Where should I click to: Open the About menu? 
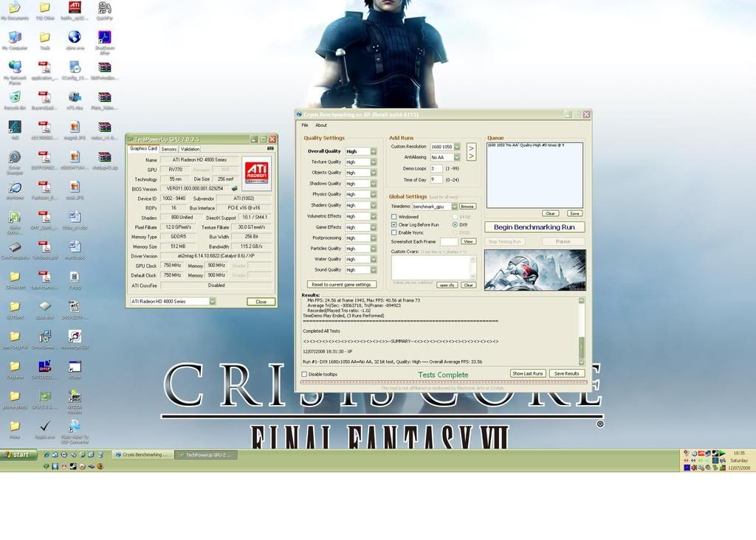(x=321, y=125)
